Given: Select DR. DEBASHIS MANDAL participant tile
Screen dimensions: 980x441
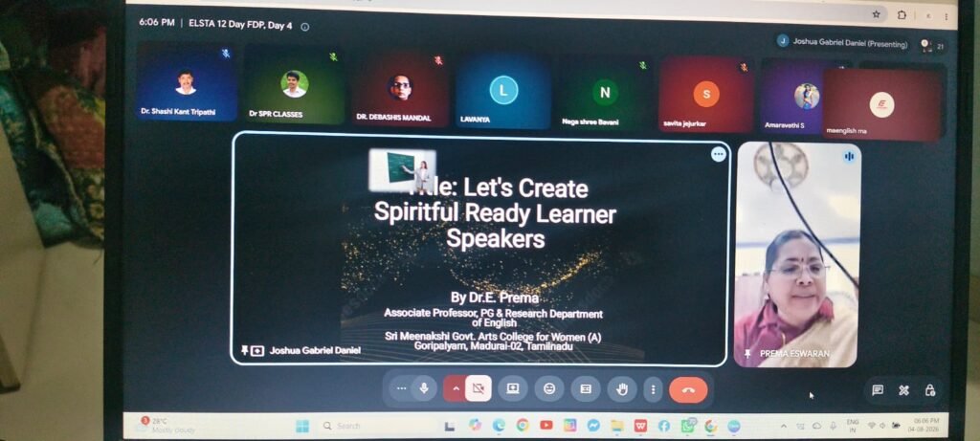Looking at the screenshot, I should click(x=400, y=89).
